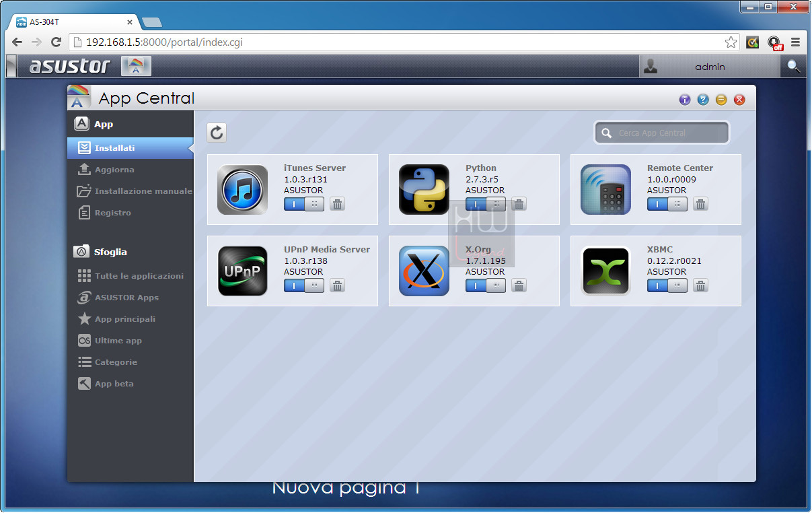Image resolution: width=812 pixels, height=513 pixels.
Task: Toggle XBMC on/off switch
Action: (x=667, y=285)
